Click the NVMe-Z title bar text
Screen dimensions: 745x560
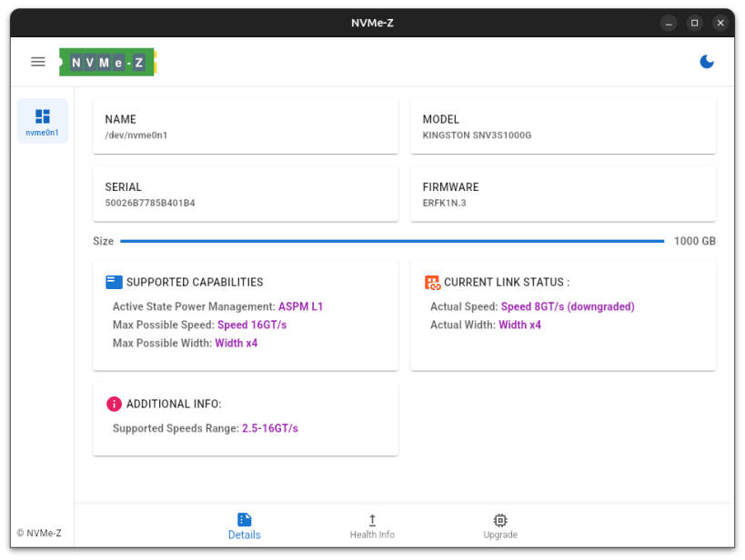tap(372, 23)
